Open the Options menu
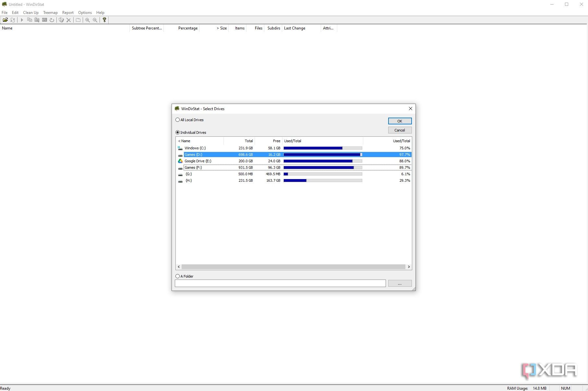The height and width of the screenshot is (391, 588). (85, 13)
